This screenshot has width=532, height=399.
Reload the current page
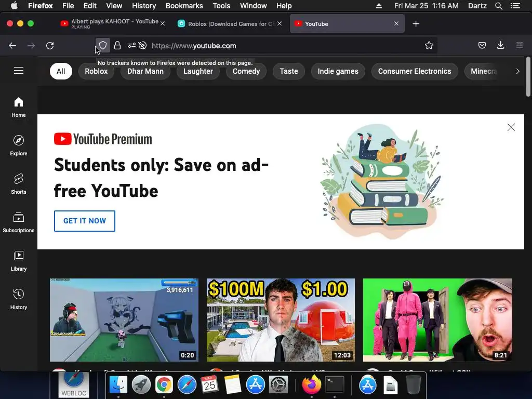click(50, 46)
